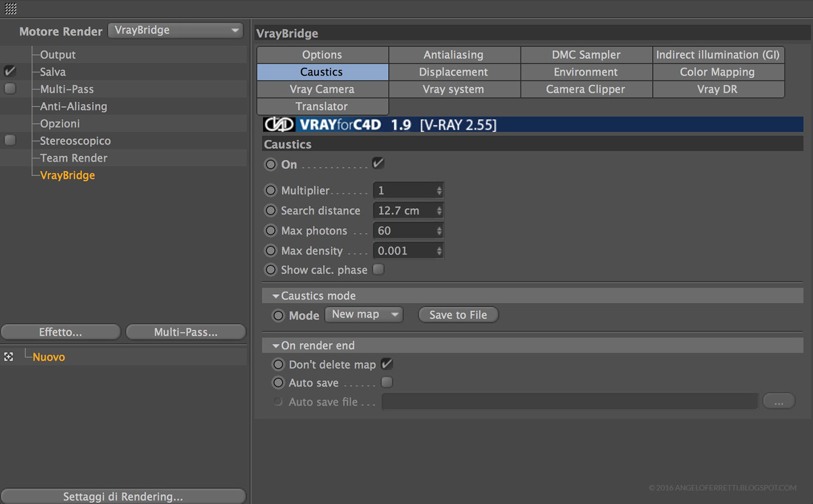
Task: Click the Effetto... button
Action: [x=61, y=332]
